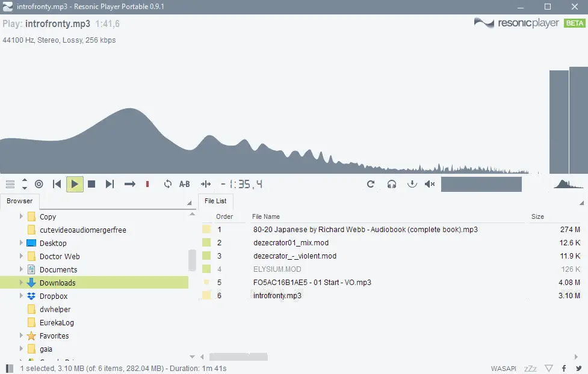The height and width of the screenshot is (374, 588).
Task: Click the WASAPI output label
Action: [x=503, y=369]
